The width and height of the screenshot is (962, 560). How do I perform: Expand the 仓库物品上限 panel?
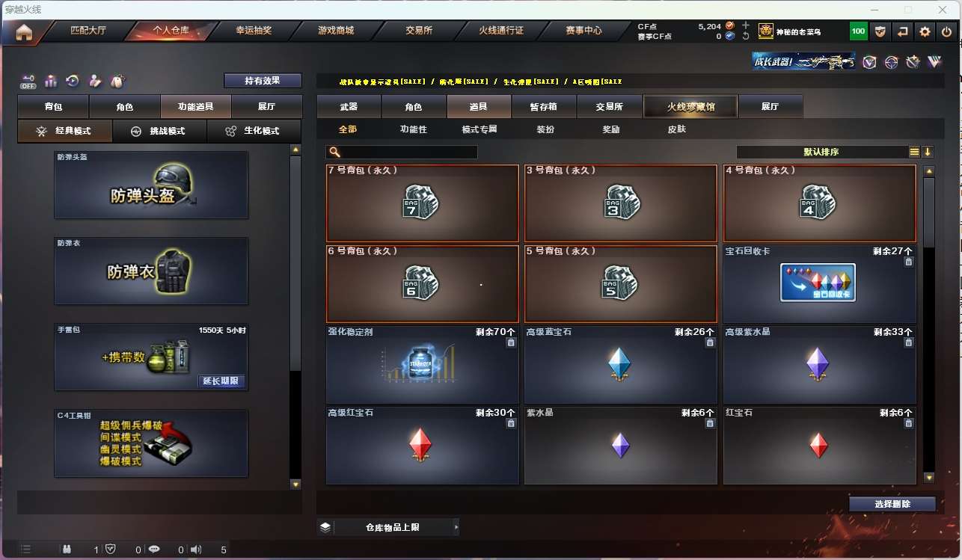point(389,527)
